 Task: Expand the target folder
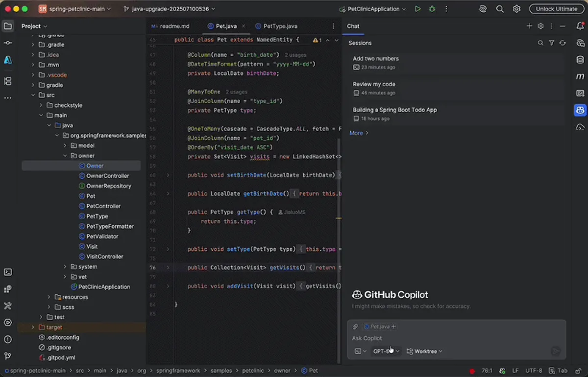click(x=33, y=327)
